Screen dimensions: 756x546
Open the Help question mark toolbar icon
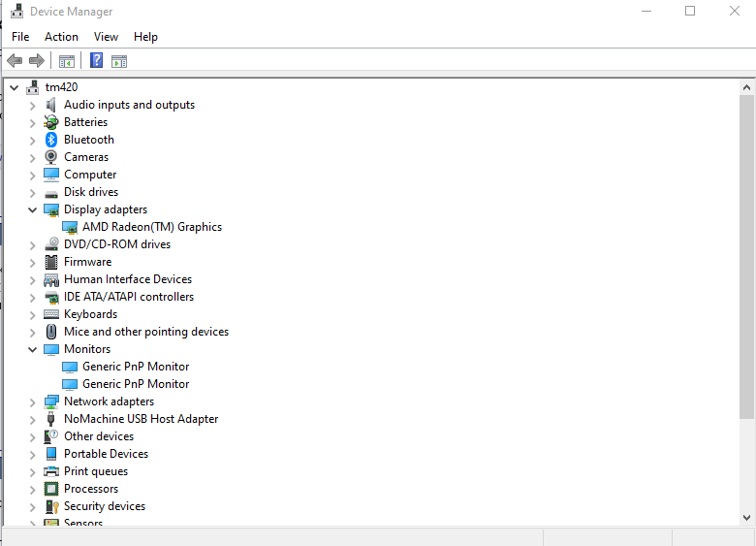coord(96,60)
